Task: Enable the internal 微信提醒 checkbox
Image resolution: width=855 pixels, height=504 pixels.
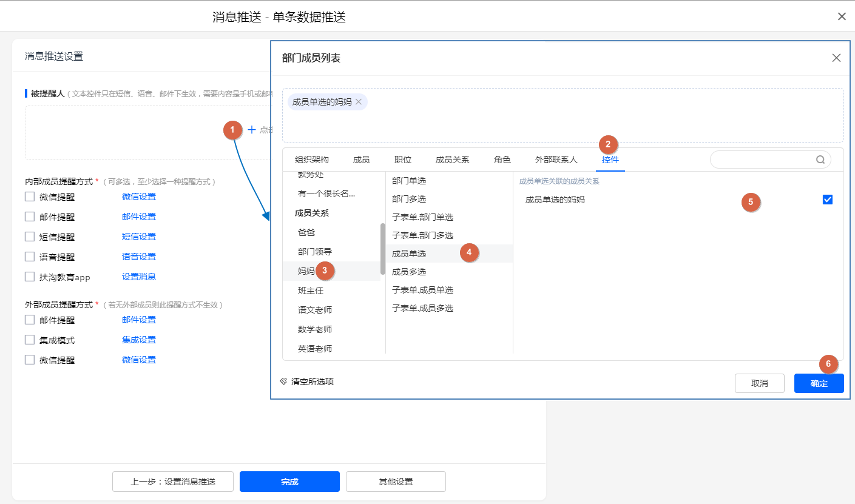Action: pos(30,197)
